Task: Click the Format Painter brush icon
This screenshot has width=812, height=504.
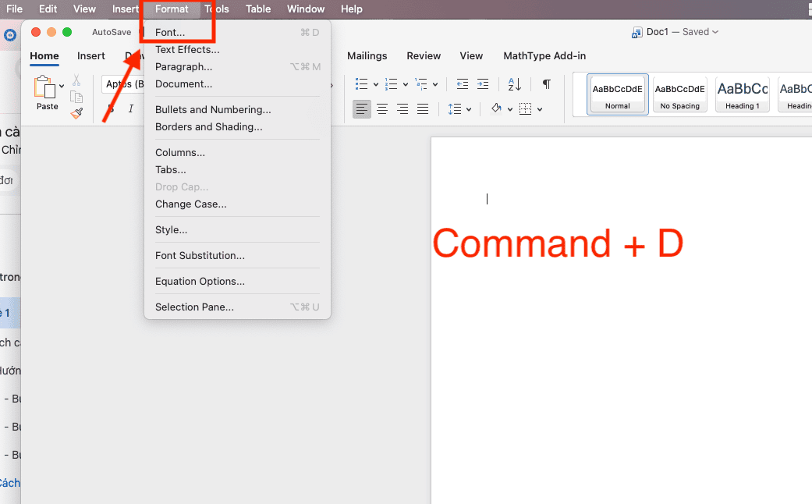Action: tap(76, 113)
